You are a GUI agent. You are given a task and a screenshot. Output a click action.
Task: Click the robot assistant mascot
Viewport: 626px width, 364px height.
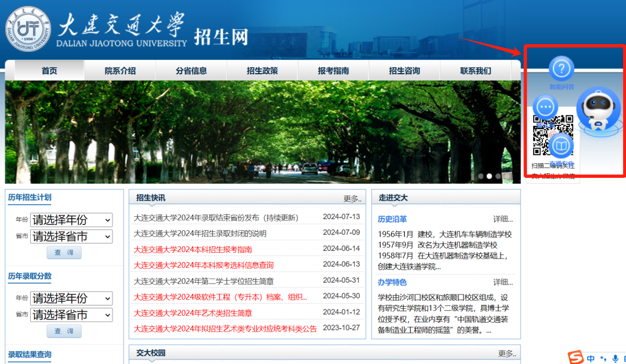click(598, 110)
